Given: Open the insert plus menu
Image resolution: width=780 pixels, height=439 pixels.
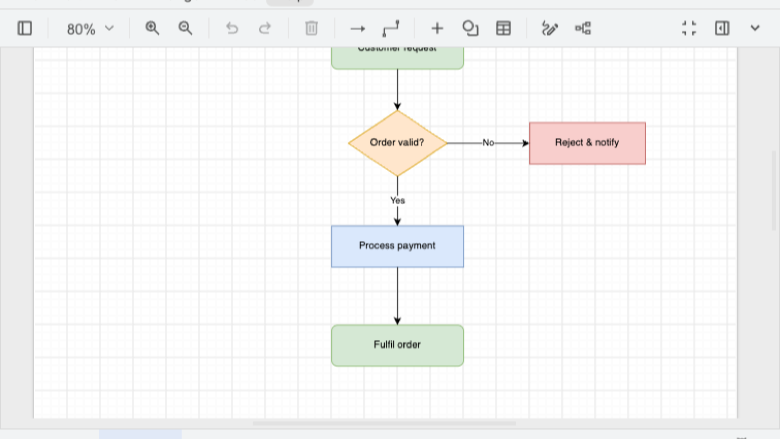Looking at the screenshot, I should click(x=437, y=28).
